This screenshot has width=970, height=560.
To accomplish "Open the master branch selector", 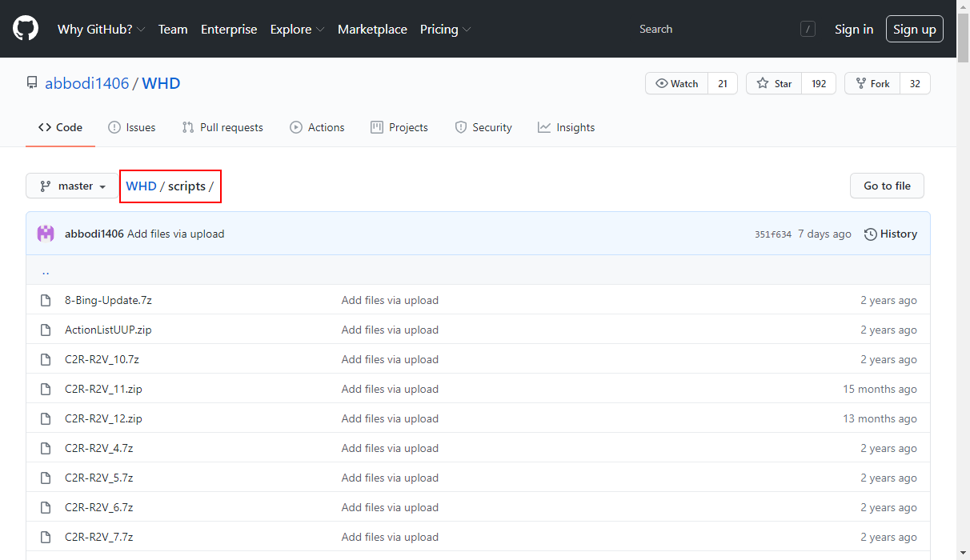I will pos(73,186).
